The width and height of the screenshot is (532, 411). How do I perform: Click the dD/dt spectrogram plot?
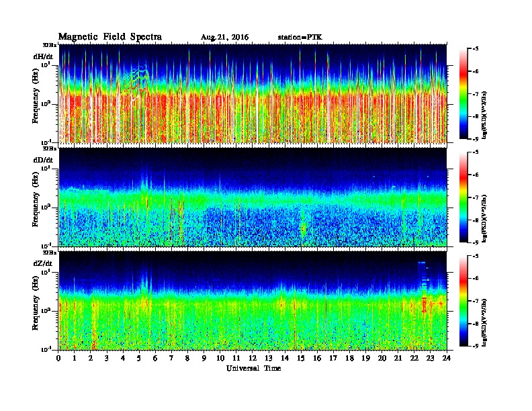click(x=253, y=197)
